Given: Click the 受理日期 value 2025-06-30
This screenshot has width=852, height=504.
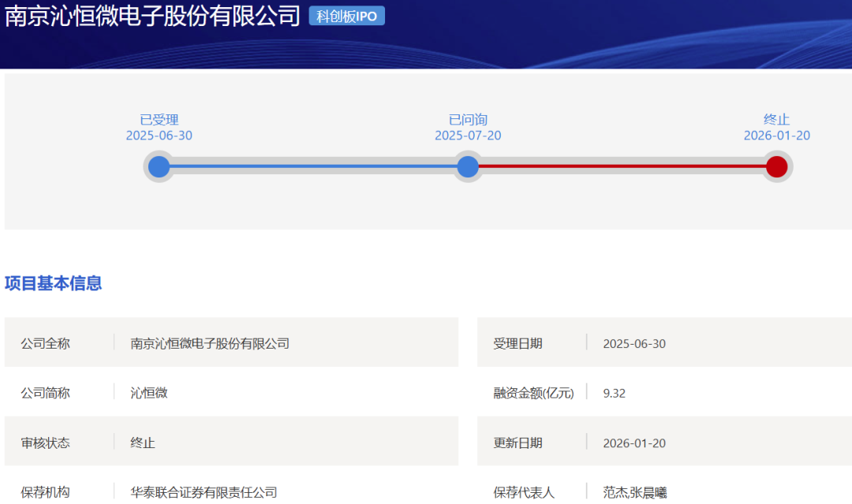Looking at the screenshot, I should point(634,344).
